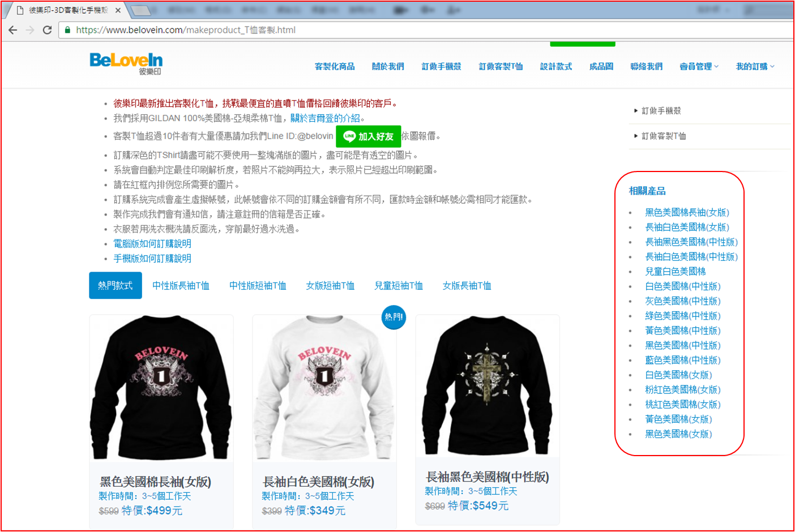
Task: Open 設計款式 in the navigation menu
Action: pyautogui.click(x=555, y=66)
